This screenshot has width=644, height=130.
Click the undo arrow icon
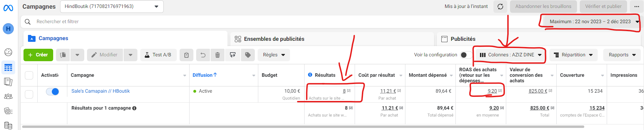pos(203,55)
